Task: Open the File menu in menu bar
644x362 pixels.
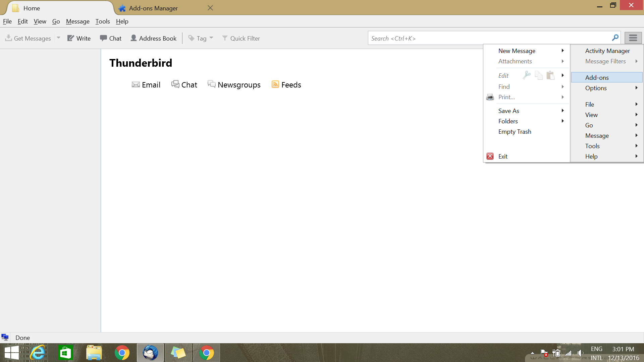Action: pos(7,21)
